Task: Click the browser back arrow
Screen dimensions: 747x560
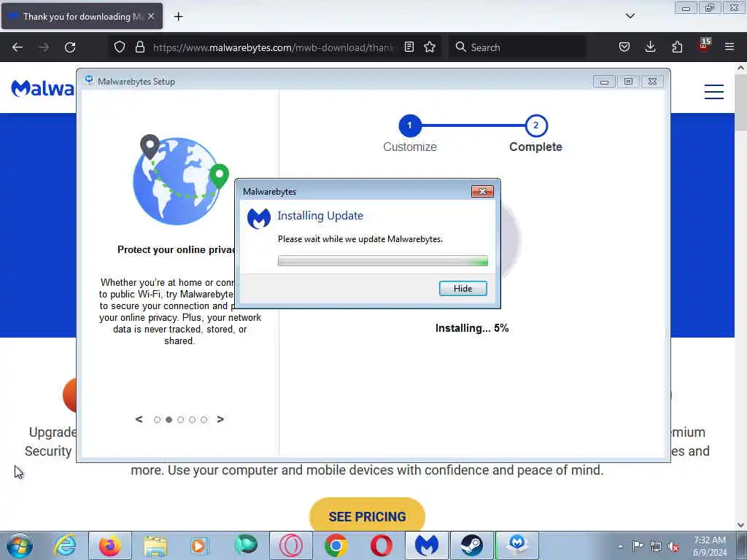Action: (18, 47)
